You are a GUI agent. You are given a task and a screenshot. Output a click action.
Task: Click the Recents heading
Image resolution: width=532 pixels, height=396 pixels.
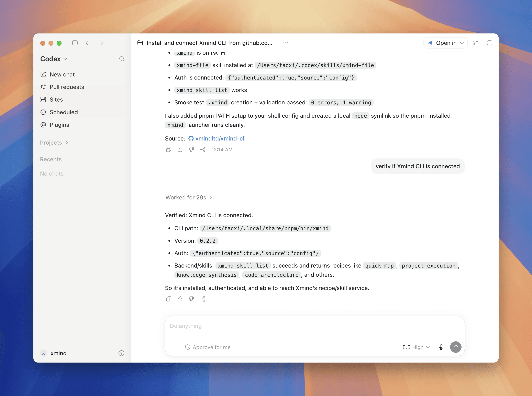[51, 159]
